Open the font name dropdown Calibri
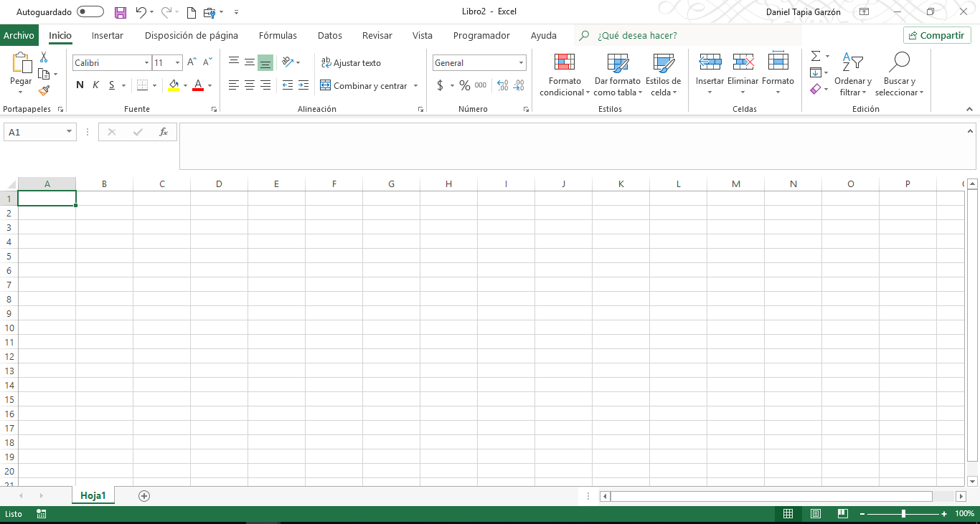 [x=146, y=63]
